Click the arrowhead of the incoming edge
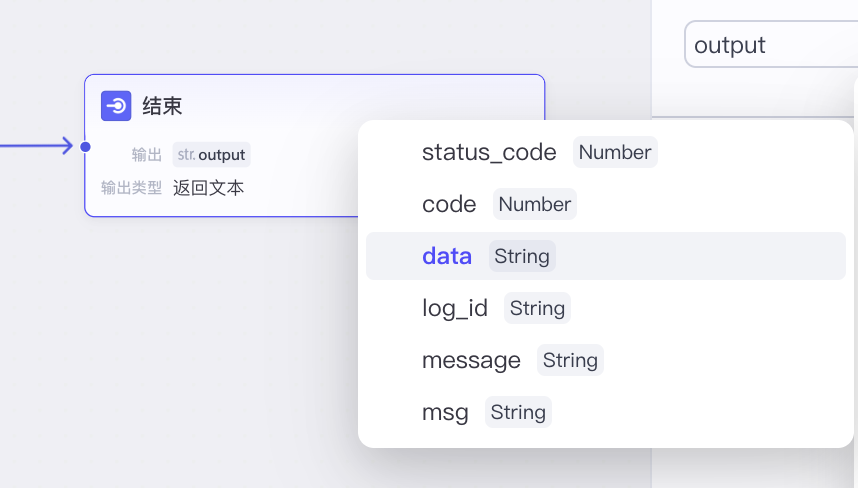This screenshot has width=858, height=488. (x=68, y=147)
